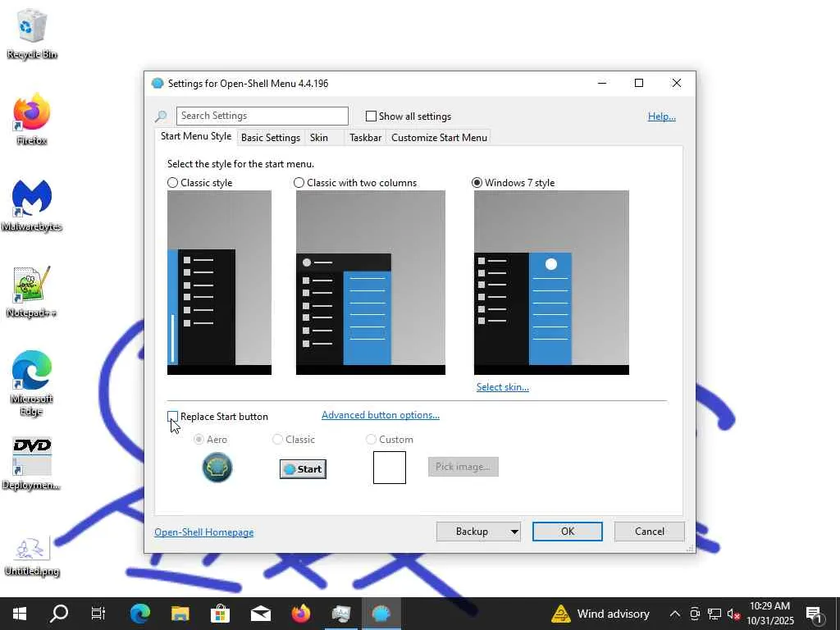Viewport: 840px width, 630px height.
Task: Switch to the Taskbar tab
Action: (365, 138)
